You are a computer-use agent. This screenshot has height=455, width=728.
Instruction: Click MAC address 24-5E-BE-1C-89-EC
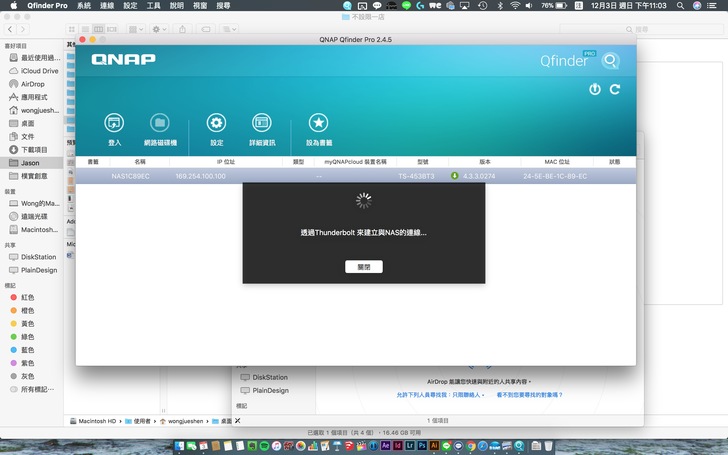[x=555, y=176]
